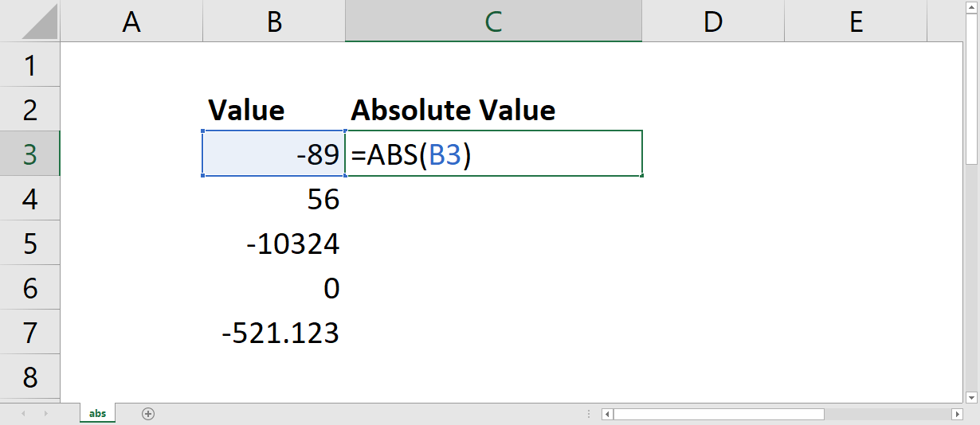Add a new sheet with plus icon
Screen dimensions: 980x425
147,413
